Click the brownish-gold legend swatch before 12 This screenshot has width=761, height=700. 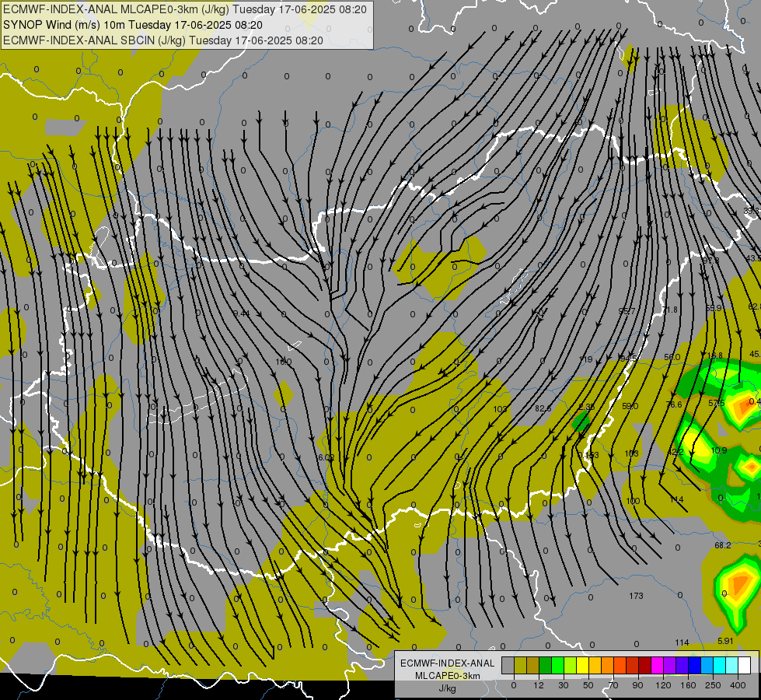pyautogui.click(x=533, y=665)
